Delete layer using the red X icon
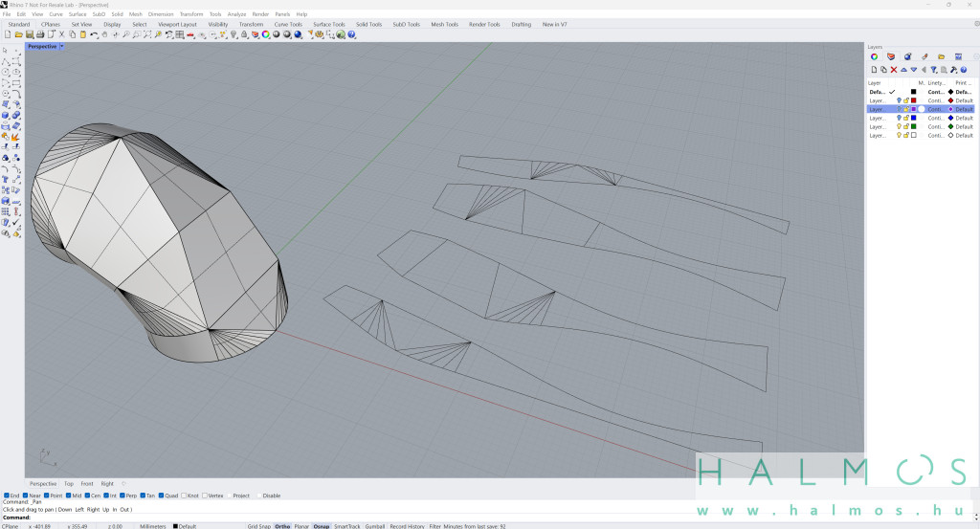Screen dimensions: 980x529 coord(894,70)
